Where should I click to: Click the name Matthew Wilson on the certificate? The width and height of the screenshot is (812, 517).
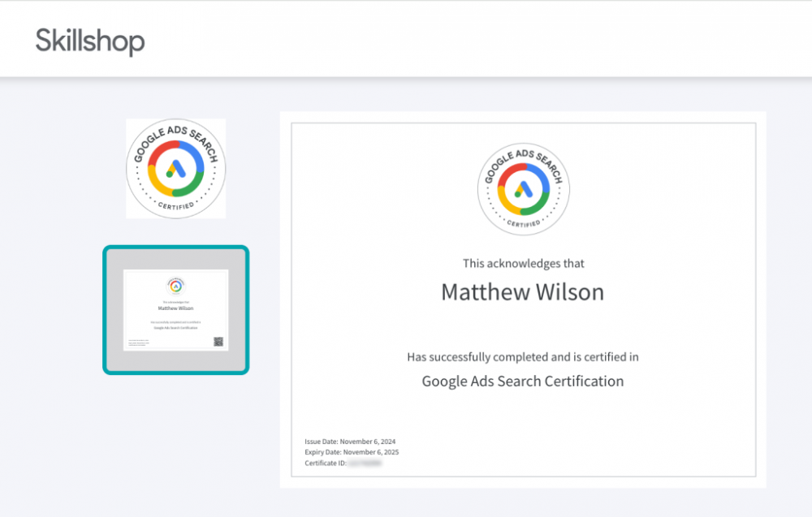(522, 291)
